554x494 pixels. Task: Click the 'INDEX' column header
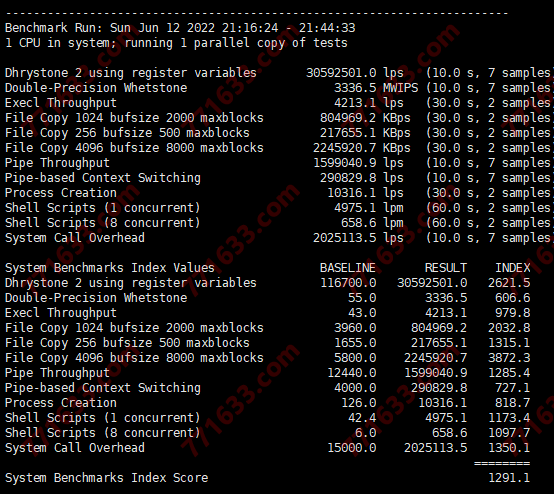tap(513, 268)
